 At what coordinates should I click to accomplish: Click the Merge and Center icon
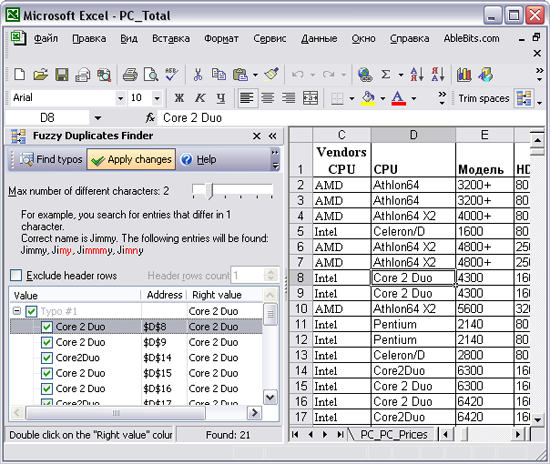[310, 98]
